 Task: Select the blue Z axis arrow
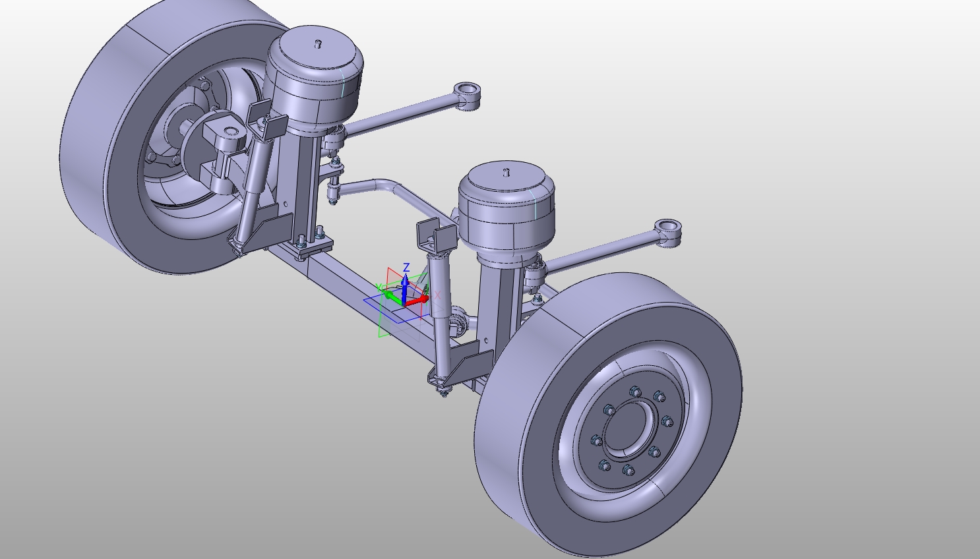click(405, 280)
